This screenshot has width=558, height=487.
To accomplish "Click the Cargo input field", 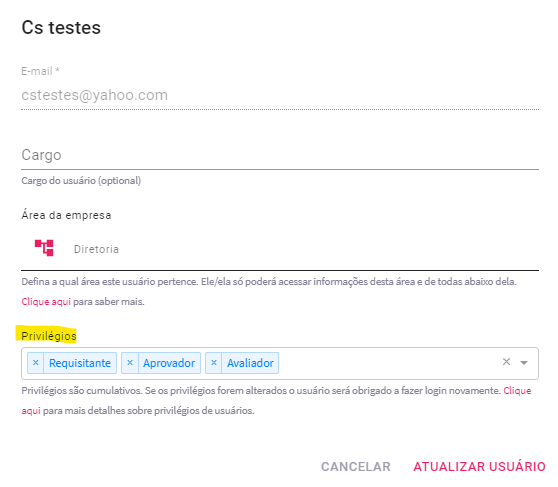I will click(x=280, y=155).
